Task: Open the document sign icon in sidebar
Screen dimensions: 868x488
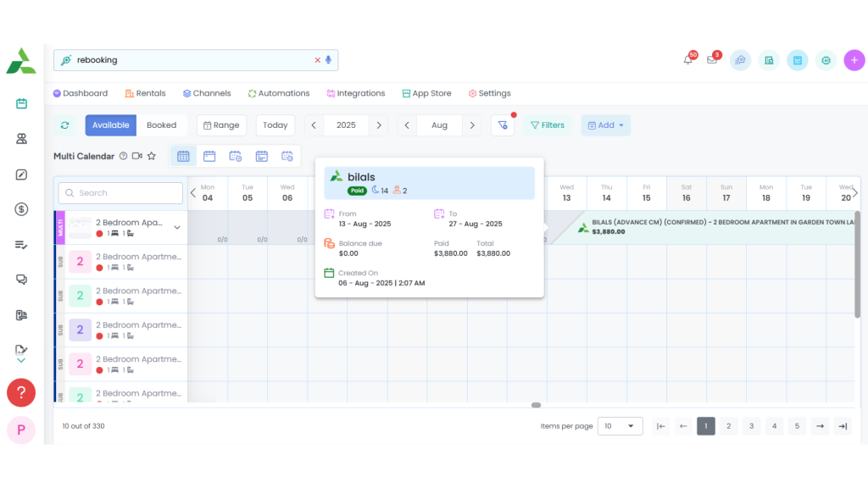Action: 21,350
